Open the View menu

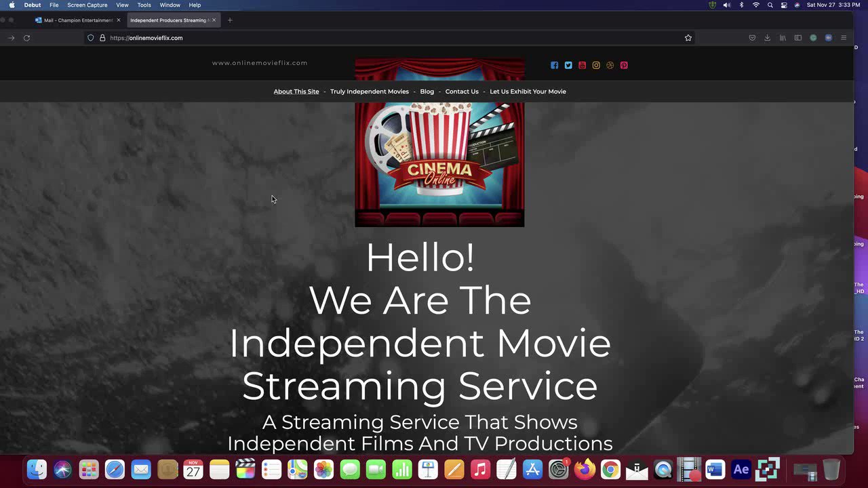[122, 5]
